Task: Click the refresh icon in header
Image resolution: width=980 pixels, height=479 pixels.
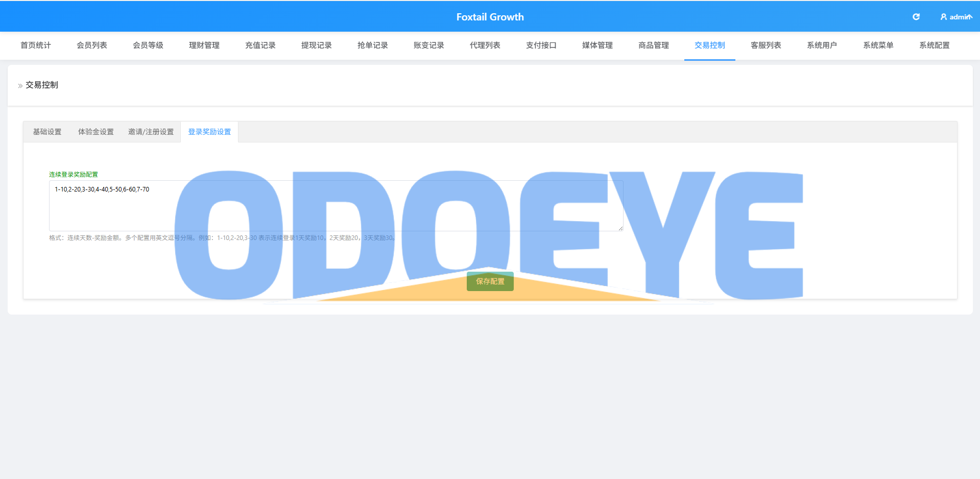Action: (916, 17)
